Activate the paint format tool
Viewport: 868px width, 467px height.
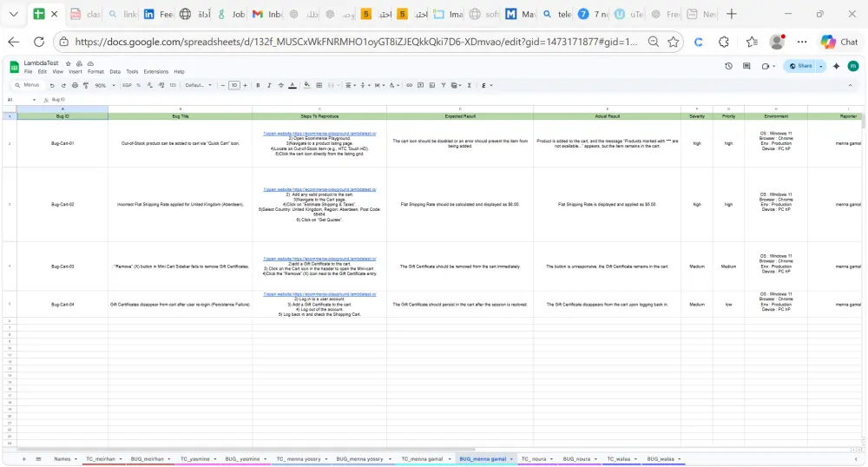(86, 86)
